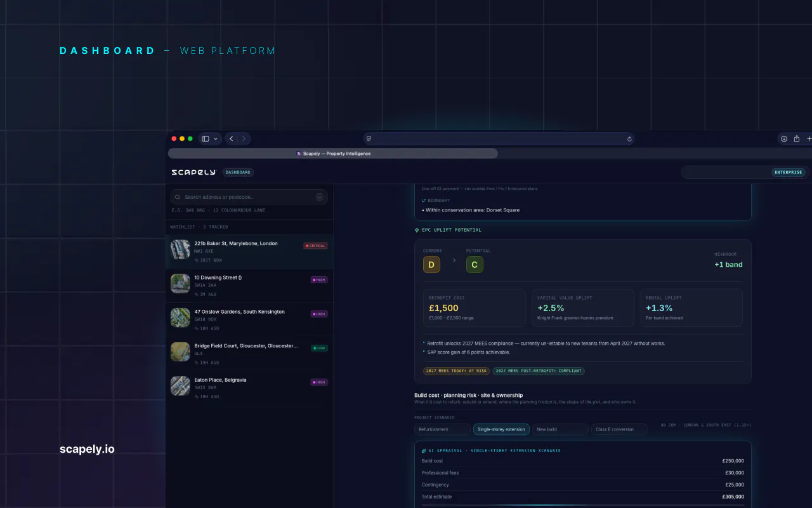Image resolution: width=812 pixels, height=508 pixels.
Task: Toggle the browser sidebar icon
Action: (x=206, y=138)
